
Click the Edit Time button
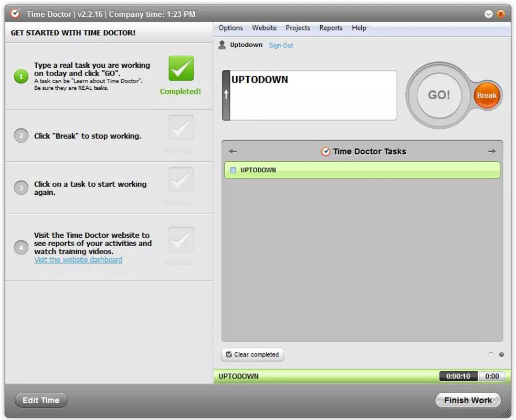pyautogui.click(x=41, y=400)
